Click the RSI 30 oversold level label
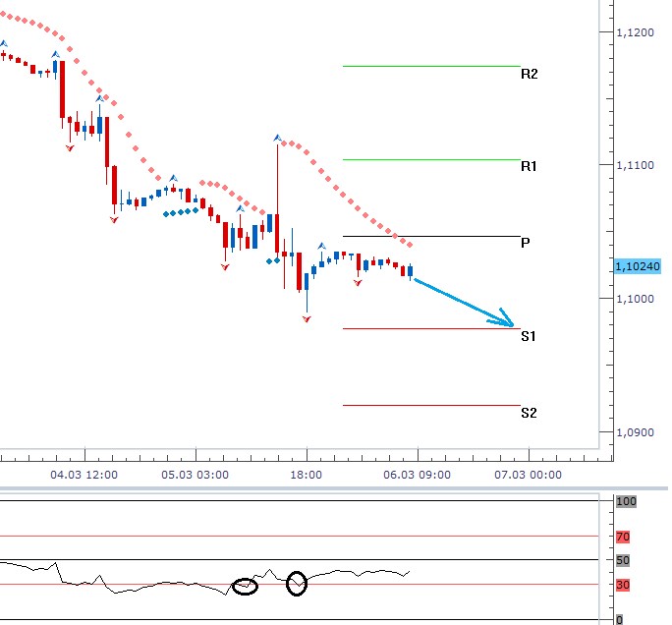Screen dimensions: 672x625 coord(622,585)
